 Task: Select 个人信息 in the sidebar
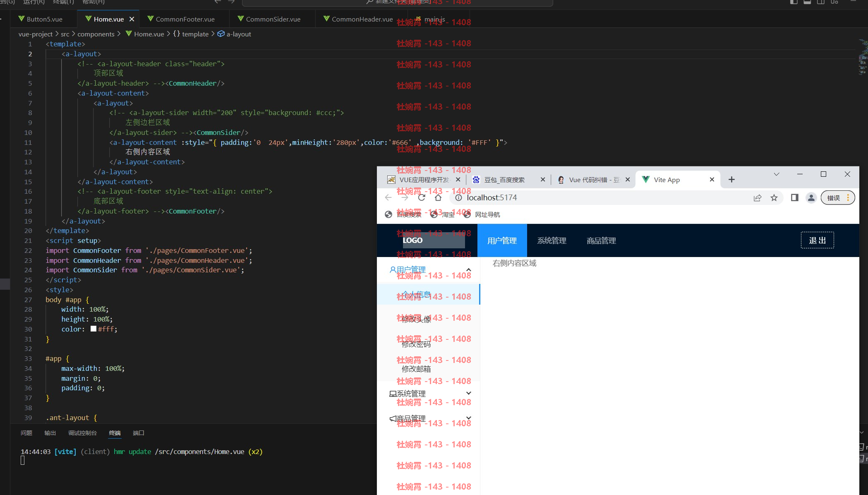click(428, 294)
